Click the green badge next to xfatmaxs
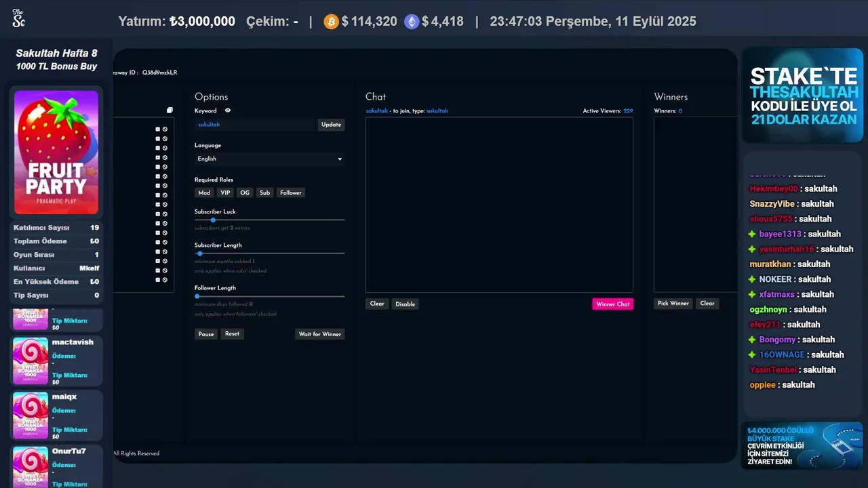The height and width of the screenshot is (488, 868). [x=752, y=294]
